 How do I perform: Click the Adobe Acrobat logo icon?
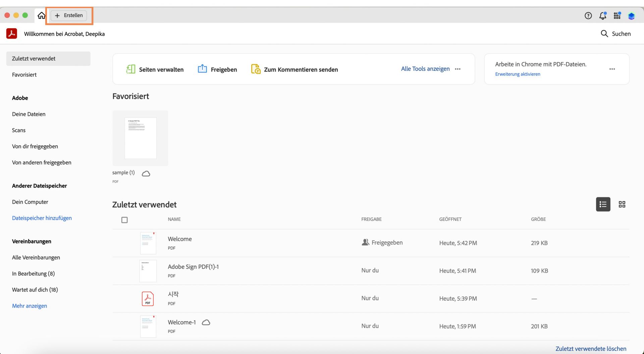tap(11, 34)
